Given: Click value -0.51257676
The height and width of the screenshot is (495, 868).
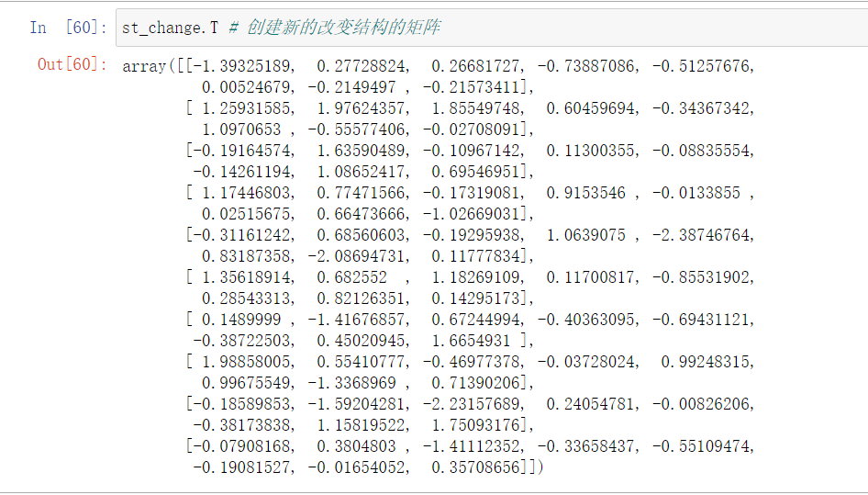Looking at the screenshot, I should 701,66.
